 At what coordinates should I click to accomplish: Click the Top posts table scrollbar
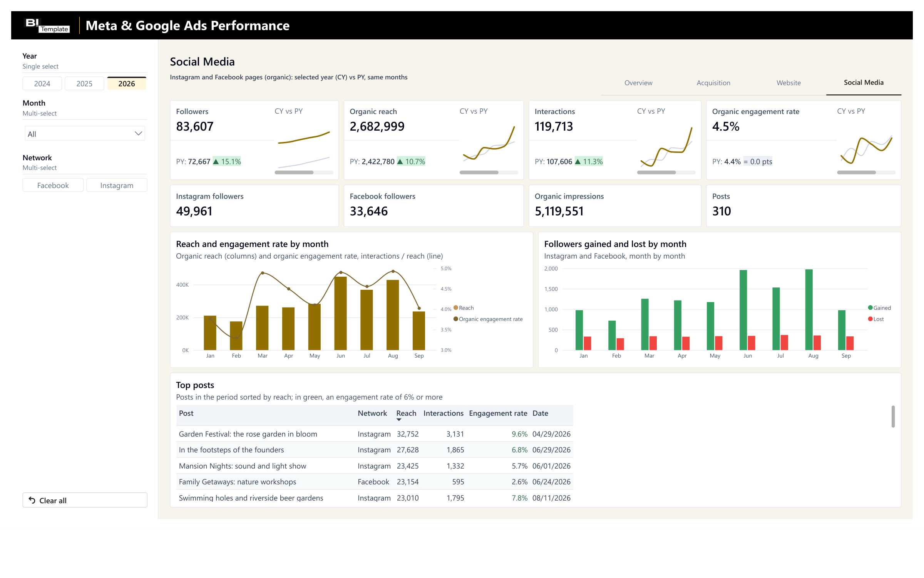point(893,417)
